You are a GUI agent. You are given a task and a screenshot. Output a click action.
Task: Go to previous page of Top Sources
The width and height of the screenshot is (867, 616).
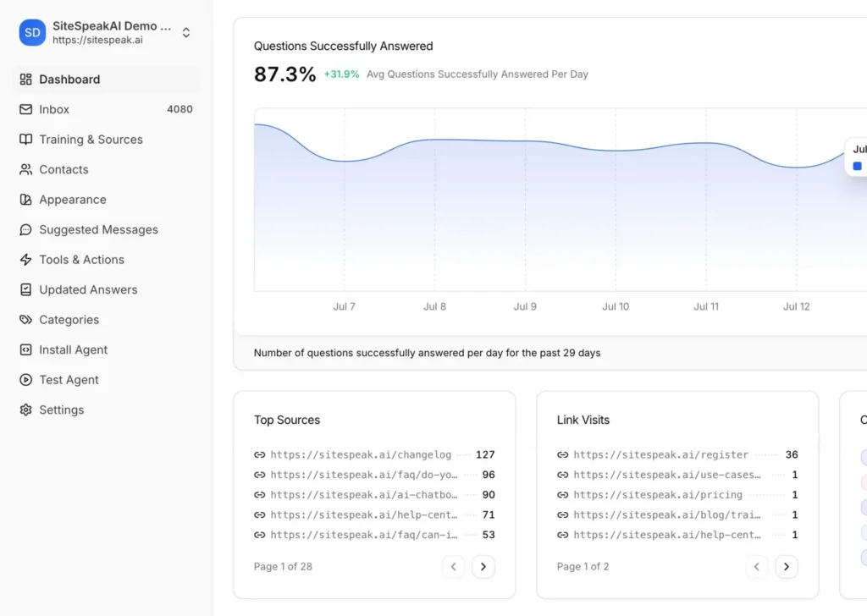[x=454, y=566]
